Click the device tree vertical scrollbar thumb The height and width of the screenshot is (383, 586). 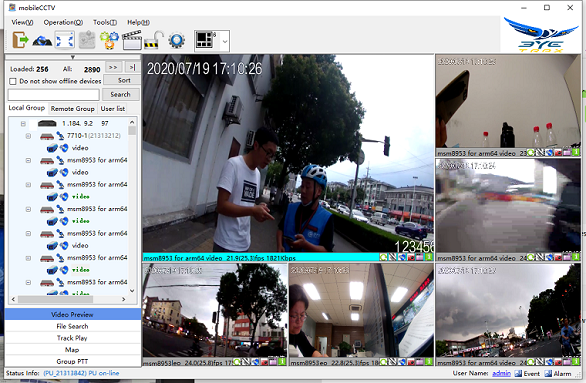pyautogui.click(x=132, y=131)
